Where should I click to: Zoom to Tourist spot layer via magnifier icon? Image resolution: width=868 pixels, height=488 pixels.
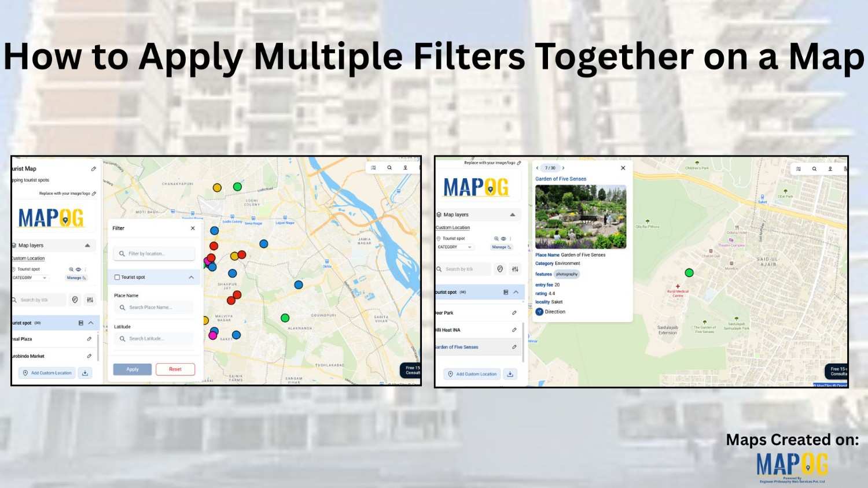pos(71,268)
